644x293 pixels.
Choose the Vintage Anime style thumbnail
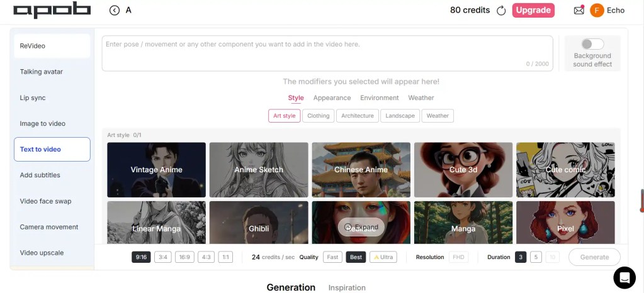point(157,170)
